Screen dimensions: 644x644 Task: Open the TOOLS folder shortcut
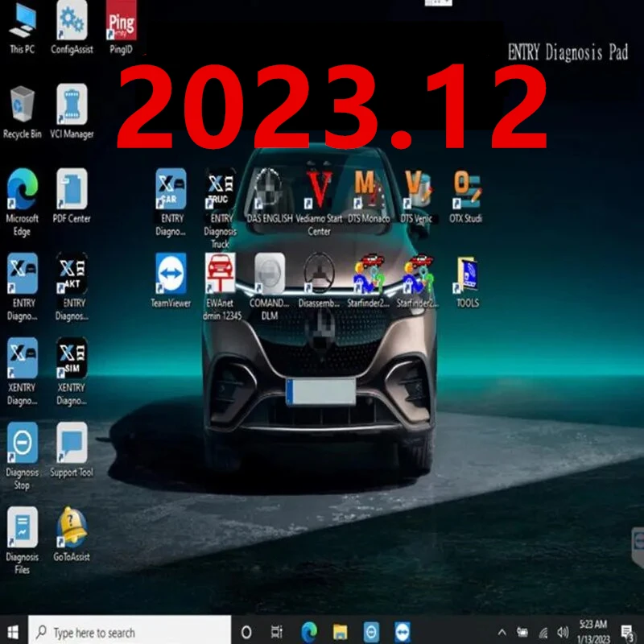(468, 280)
